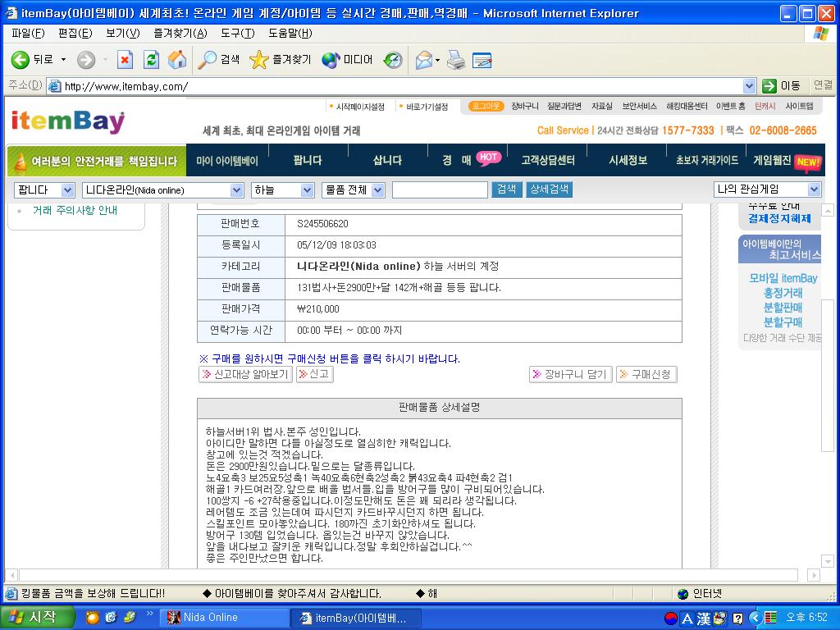Go to the Home page icon

(176, 60)
